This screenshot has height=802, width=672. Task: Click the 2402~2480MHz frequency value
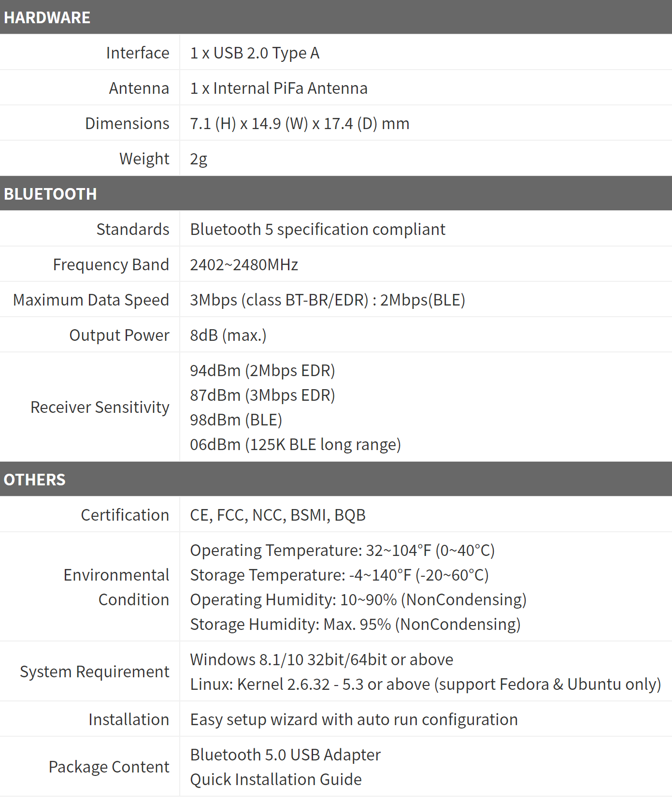tap(244, 264)
